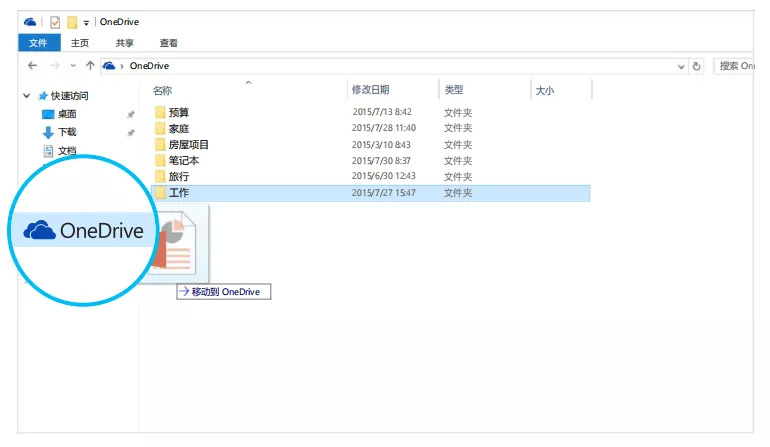Go forward with the forward arrow

click(x=55, y=65)
